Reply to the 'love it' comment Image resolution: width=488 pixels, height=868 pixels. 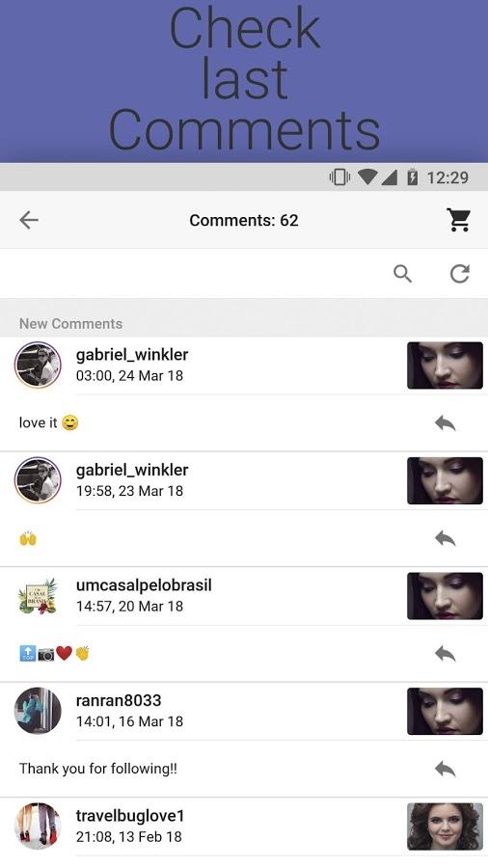pos(446,423)
